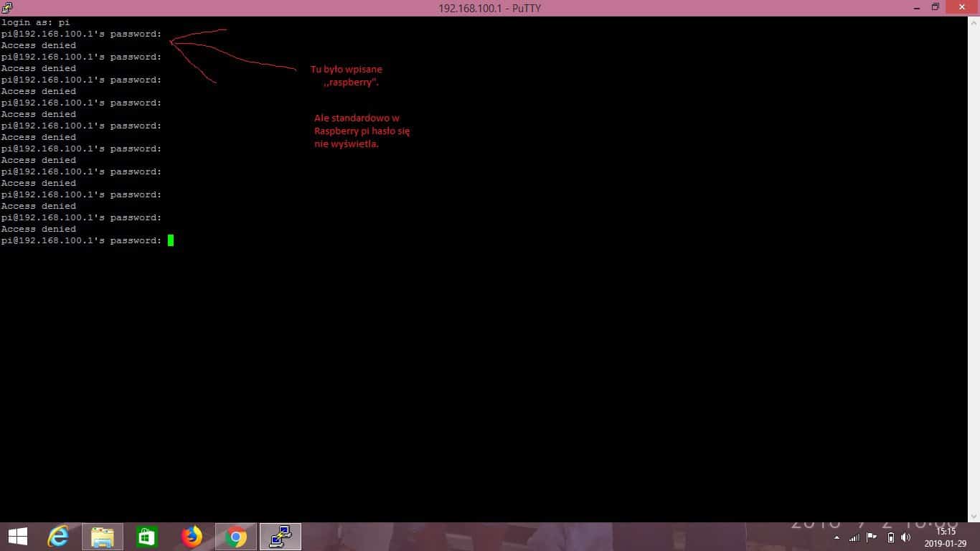Launch Firefox from the taskbar
The width and height of the screenshot is (980, 551).
[192, 537]
